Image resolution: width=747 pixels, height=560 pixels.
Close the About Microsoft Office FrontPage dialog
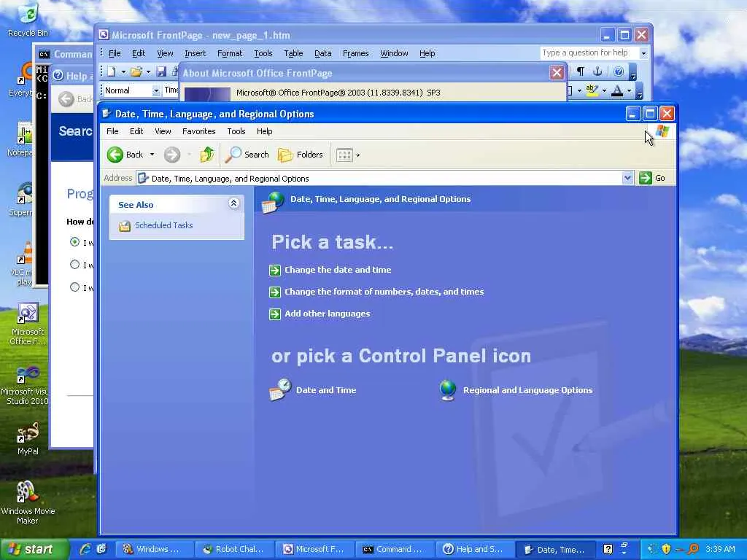[557, 72]
